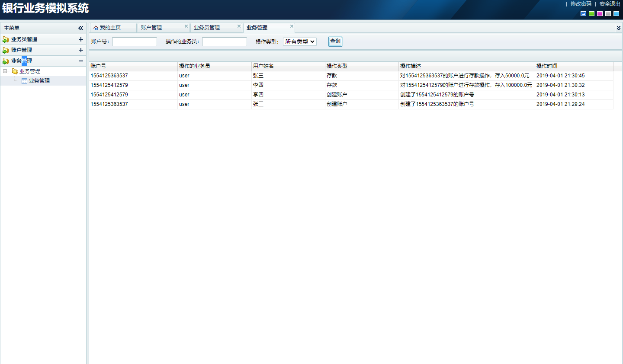Click the 业务员管理 folder icon in sidebar

(6, 39)
